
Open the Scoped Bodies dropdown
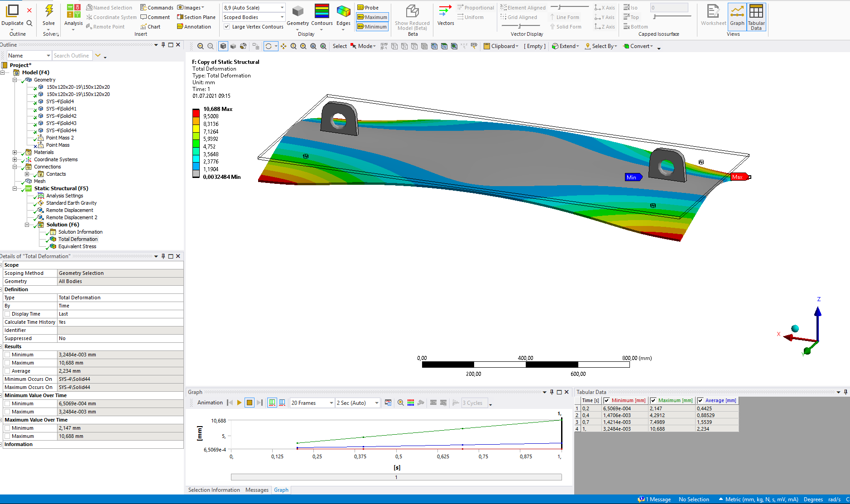[254, 17]
